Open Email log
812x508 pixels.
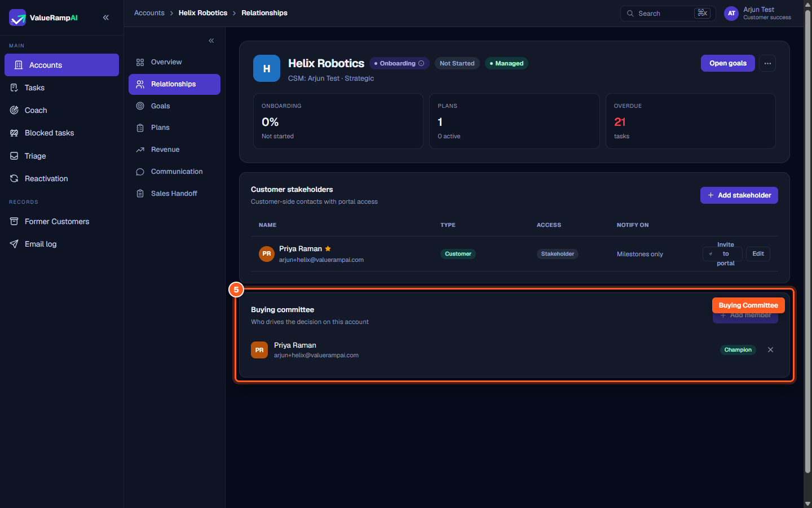pyautogui.click(x=61, y=244)
